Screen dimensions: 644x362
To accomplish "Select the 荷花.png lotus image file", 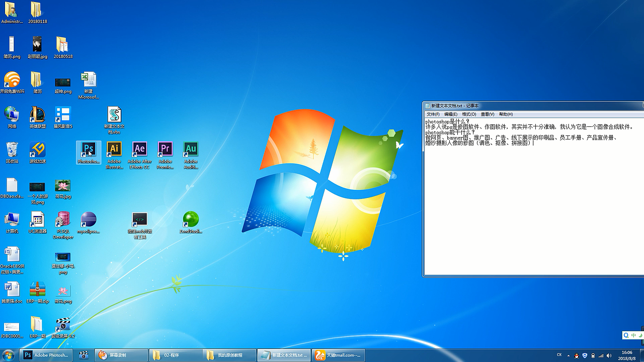I will [63, 293].
